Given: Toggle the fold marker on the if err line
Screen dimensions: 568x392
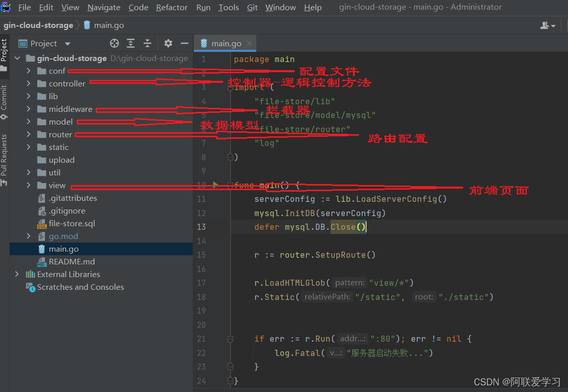Looking at the screenshot, I should click(230, 339).
